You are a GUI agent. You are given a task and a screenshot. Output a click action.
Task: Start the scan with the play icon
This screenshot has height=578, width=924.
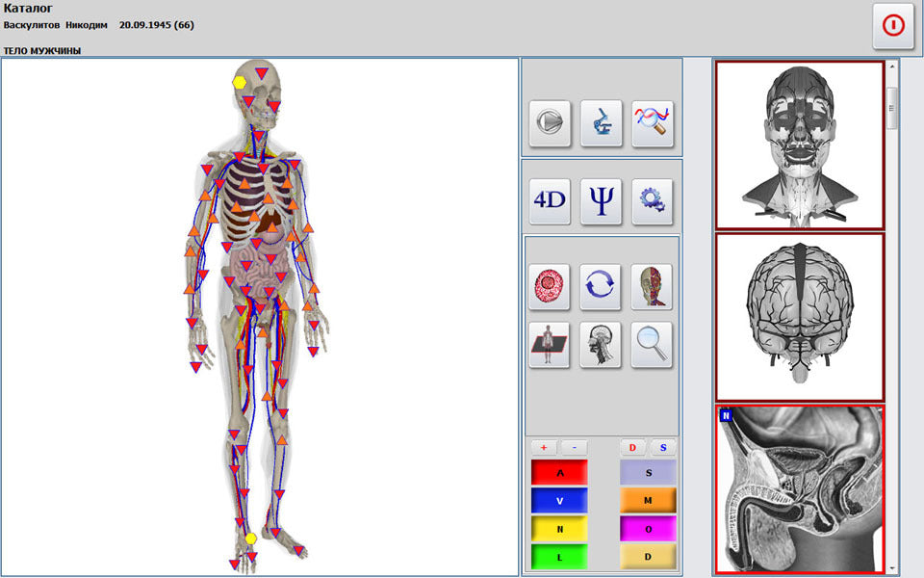point(549,121)
